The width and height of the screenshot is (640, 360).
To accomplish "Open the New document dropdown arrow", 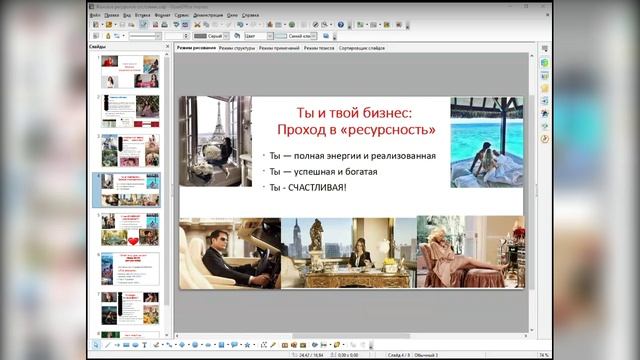I will tap(102, 25).
